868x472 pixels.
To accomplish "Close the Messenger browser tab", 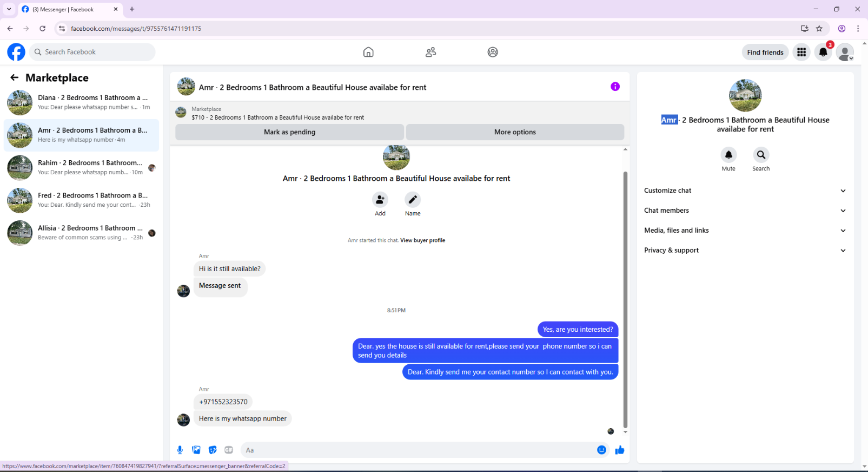I will tap(116, 9).
